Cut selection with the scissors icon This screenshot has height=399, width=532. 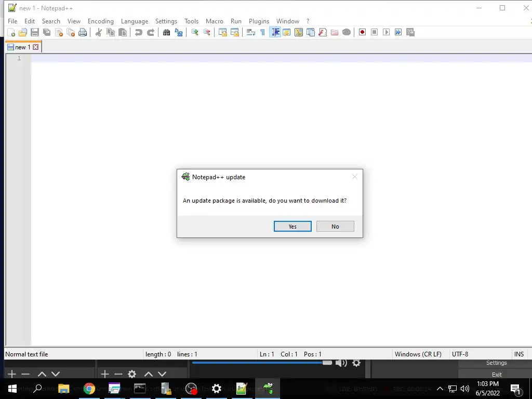click(x=98, y=32)
